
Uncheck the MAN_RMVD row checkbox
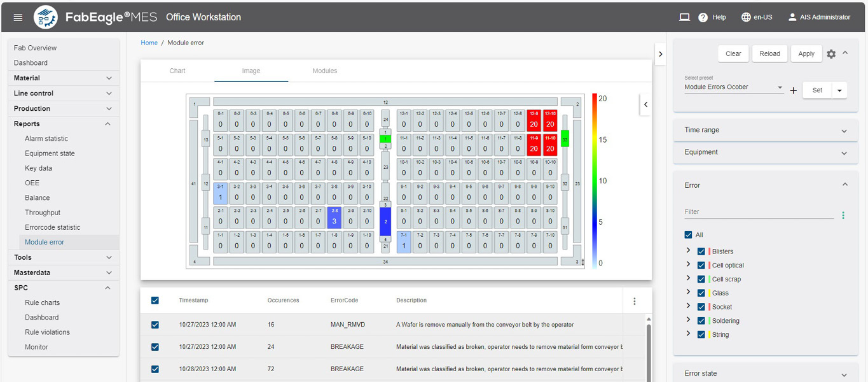[155, 325]
